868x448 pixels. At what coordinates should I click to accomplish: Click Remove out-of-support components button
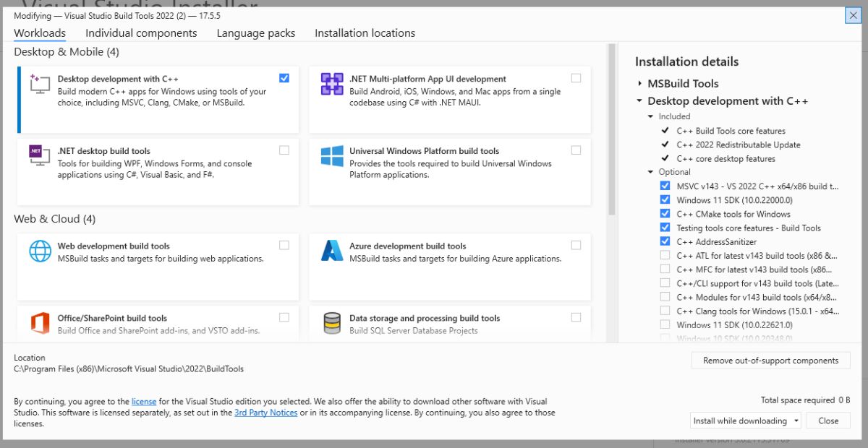pyautogui.click(x=771, y=361)
